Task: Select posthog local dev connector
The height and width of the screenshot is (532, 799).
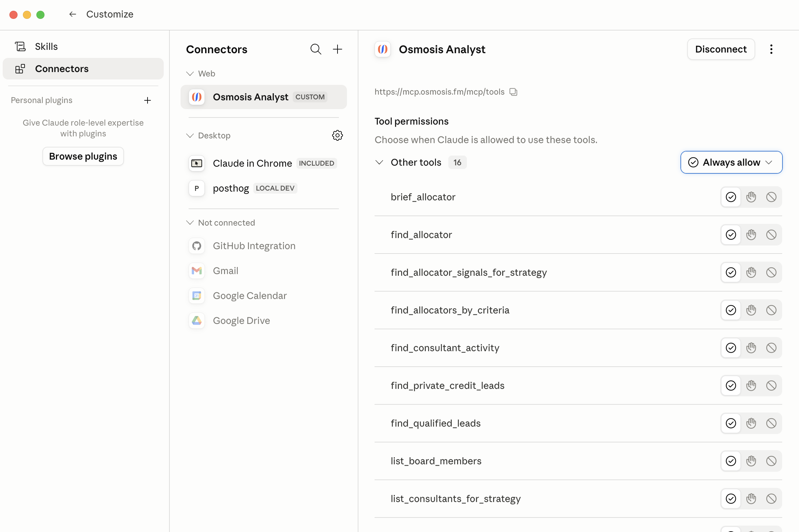Action: [263, 188]
